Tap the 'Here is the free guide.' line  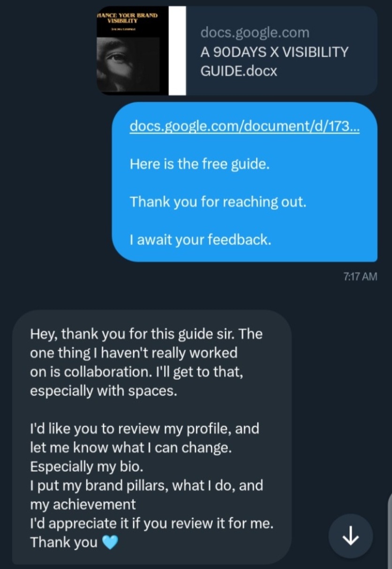tap(200, 164)
